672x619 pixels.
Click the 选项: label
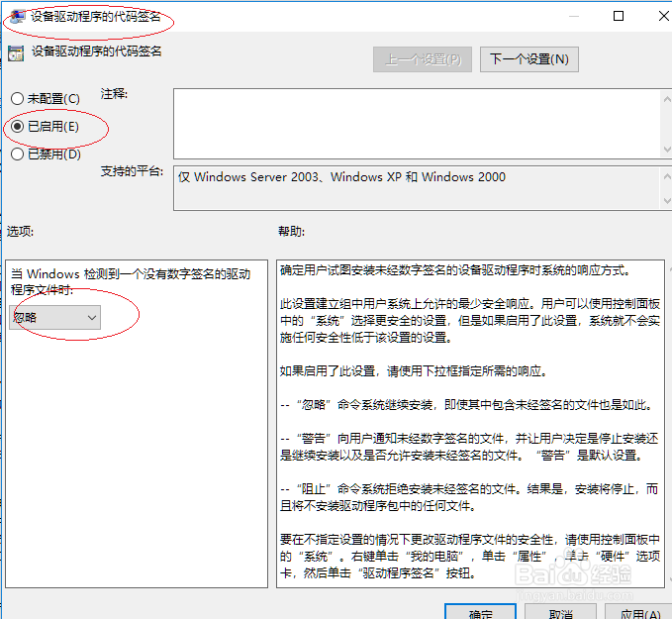tap(20, 232)
